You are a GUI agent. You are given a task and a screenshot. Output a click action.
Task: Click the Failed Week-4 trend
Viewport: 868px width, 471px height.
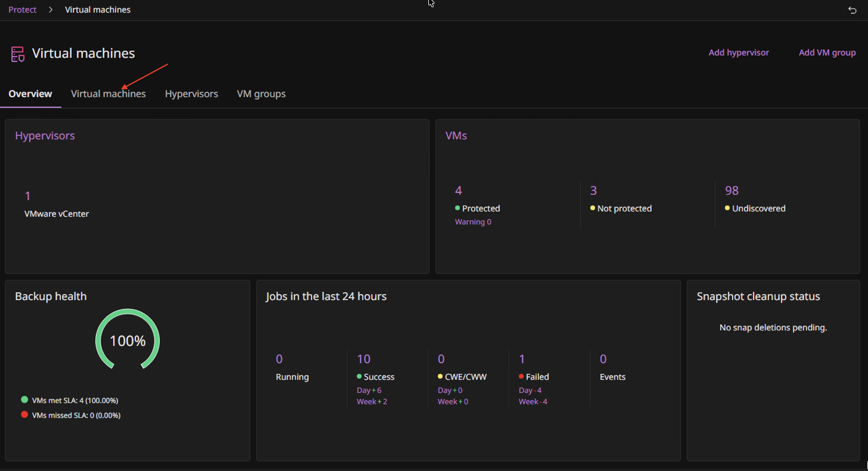coord(533,402)
